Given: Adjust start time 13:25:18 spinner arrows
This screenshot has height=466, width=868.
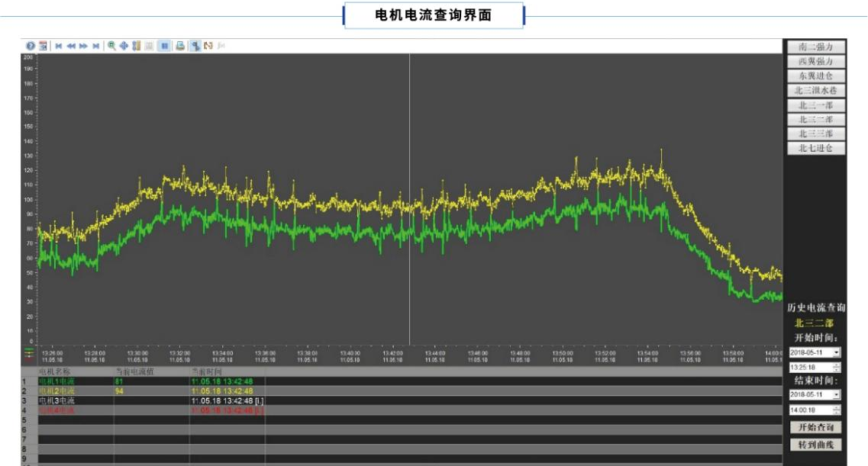Looking at the screenshot, I should click(x=837, y=368).
